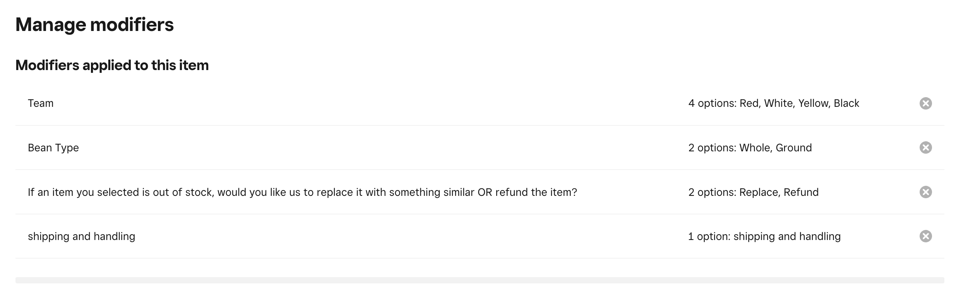Open the Bean Type modifier name

click(53, 148)
